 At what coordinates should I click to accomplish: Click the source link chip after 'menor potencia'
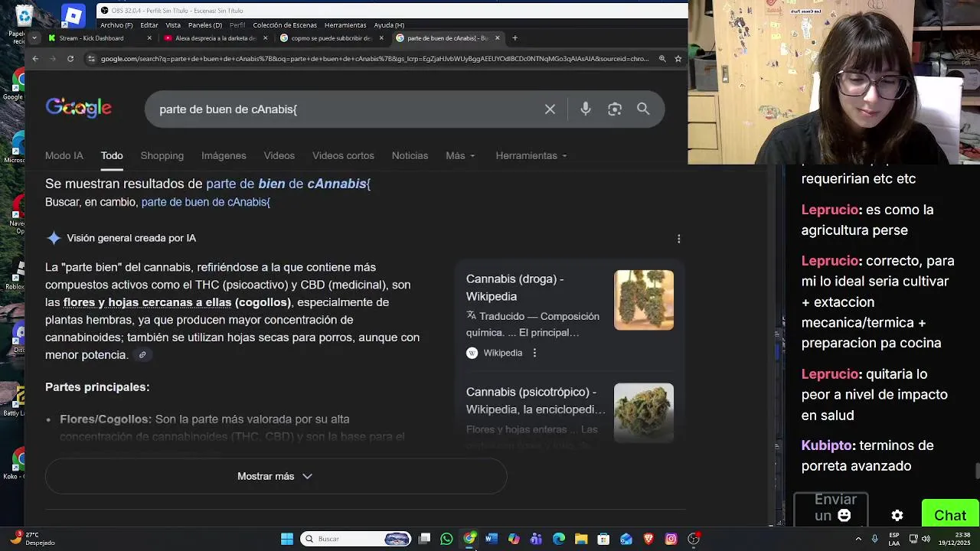point(142,355)
